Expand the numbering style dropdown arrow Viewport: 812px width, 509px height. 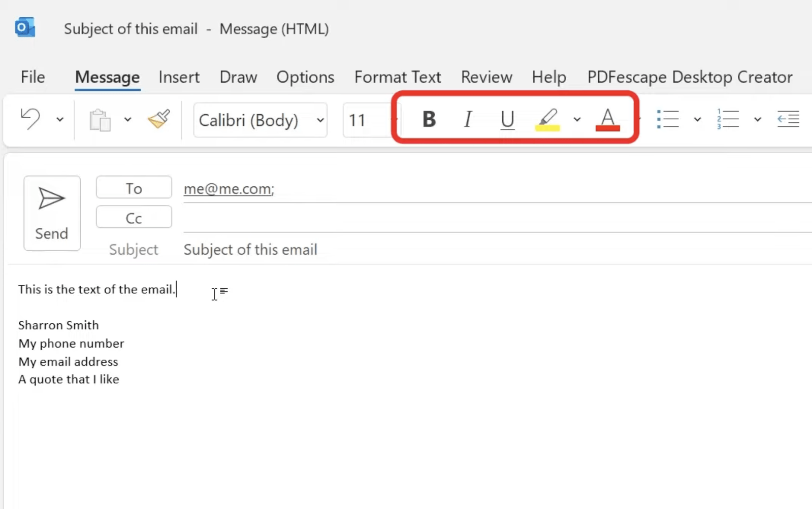click(x=758, y=120)
